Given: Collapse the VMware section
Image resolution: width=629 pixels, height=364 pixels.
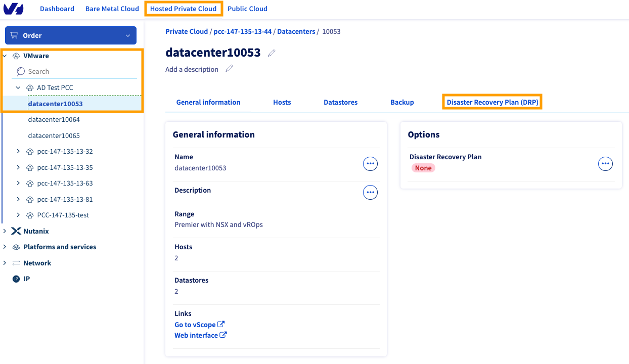Looking at the screenshot, I should click(5, 56).
